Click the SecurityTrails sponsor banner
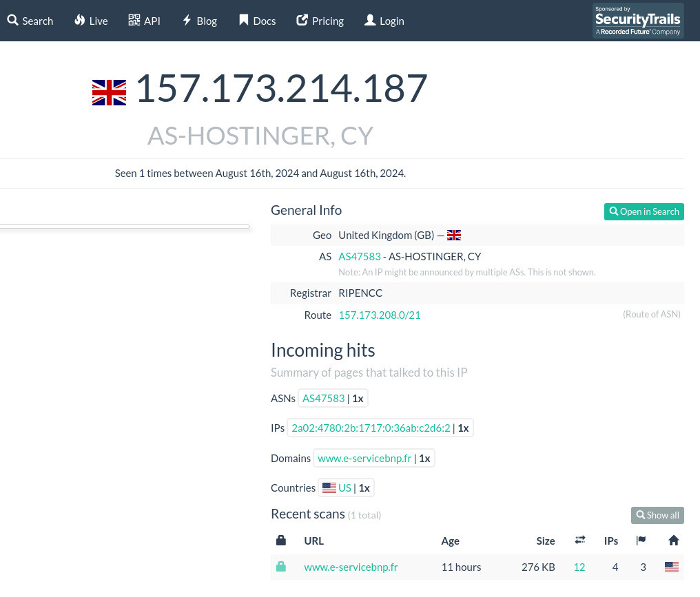Viewport: 700px width, 597px height. coord(638,21)
